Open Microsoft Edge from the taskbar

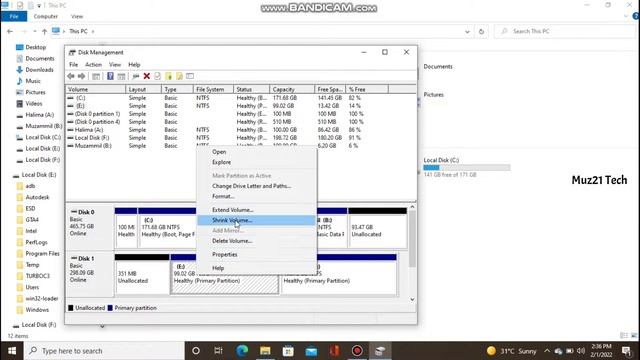242,351
